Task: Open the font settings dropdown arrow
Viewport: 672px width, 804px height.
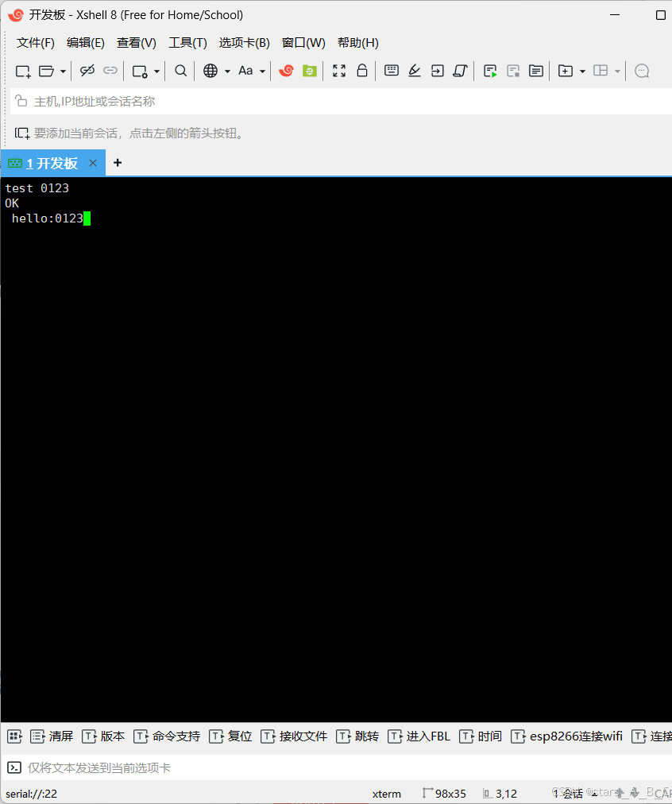Action: (x=262, y=71)
